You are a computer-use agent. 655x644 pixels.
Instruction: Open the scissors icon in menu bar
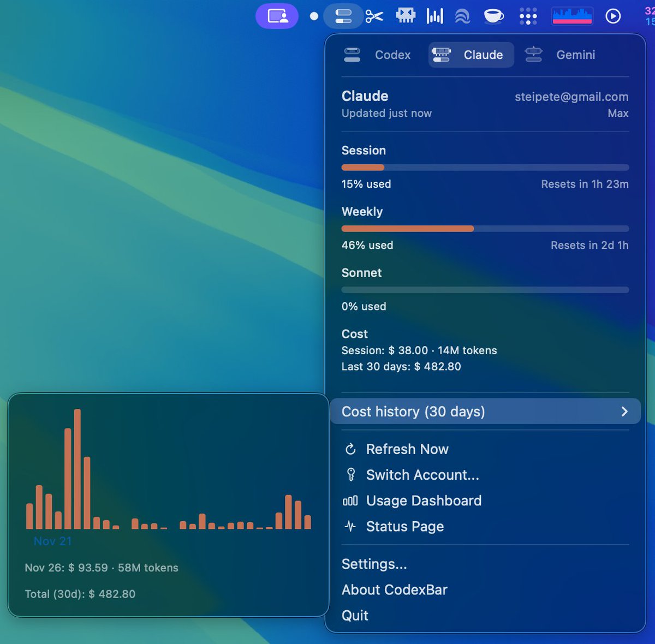point(374,16)
